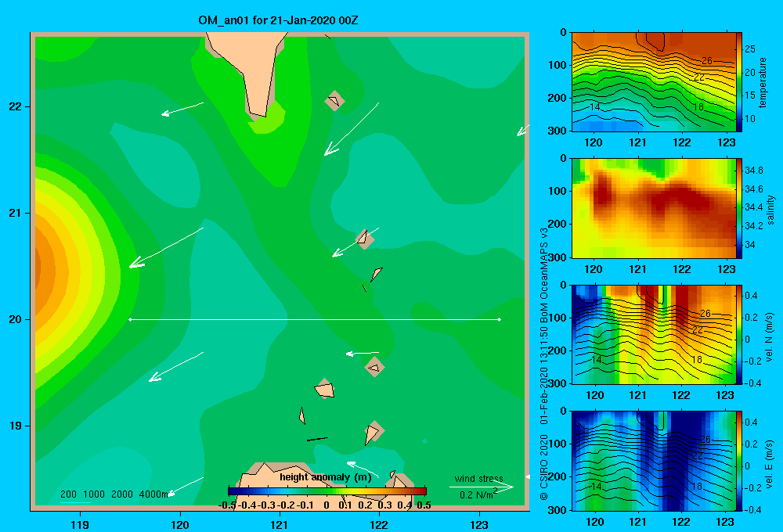Click latitude label 21 on main map
The height and width of the screenshot is (532, 783).
(15, 213)
